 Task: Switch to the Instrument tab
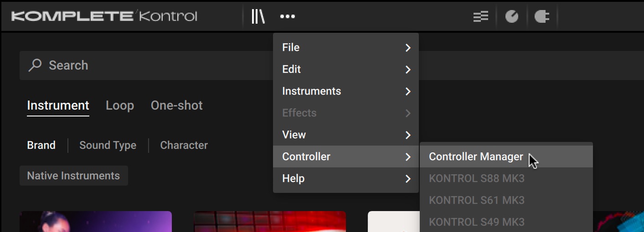[58, 106]
